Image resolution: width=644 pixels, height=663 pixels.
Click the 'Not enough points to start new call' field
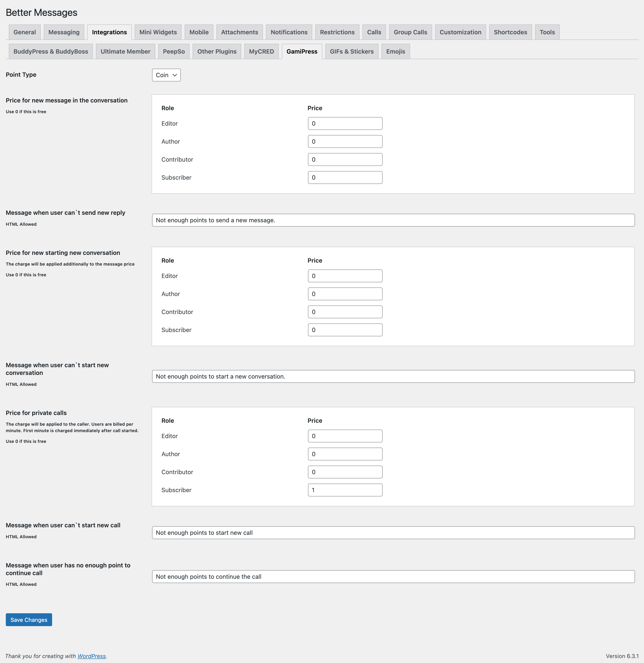(x=393, y=533)
